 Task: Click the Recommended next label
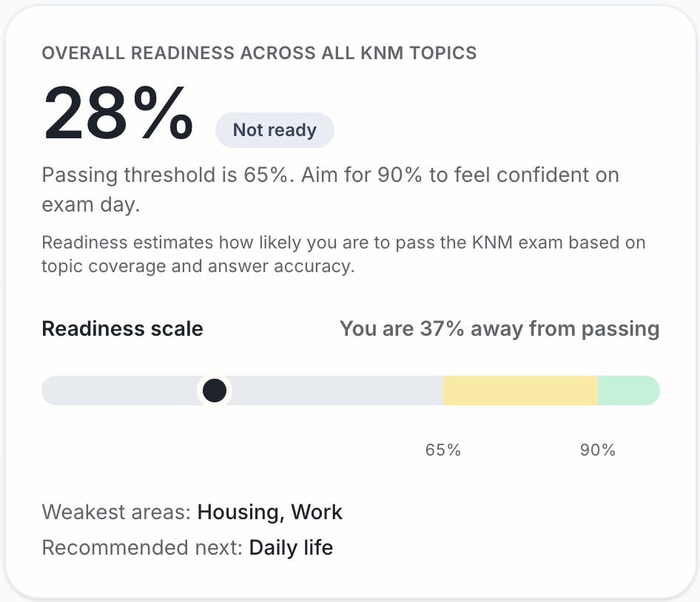pos(143,547)
